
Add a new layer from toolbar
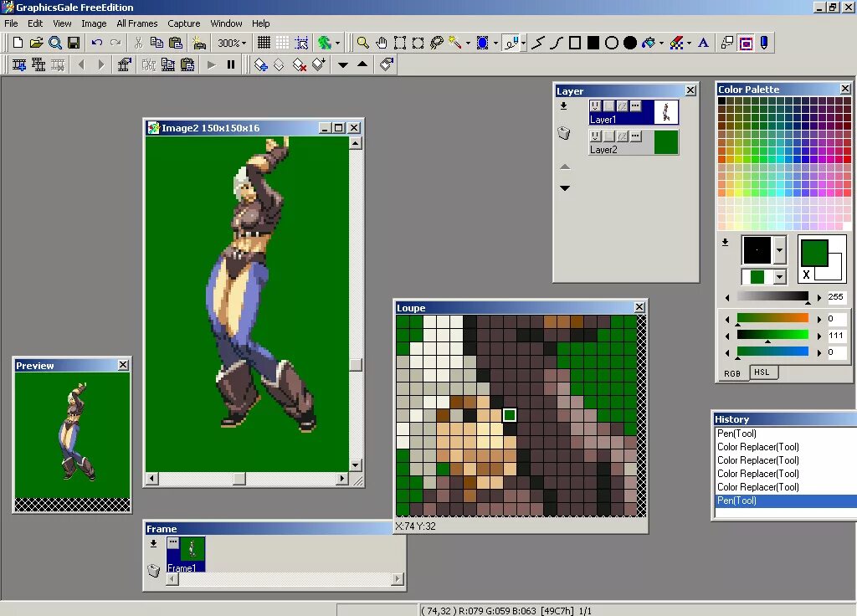point(261,65)
